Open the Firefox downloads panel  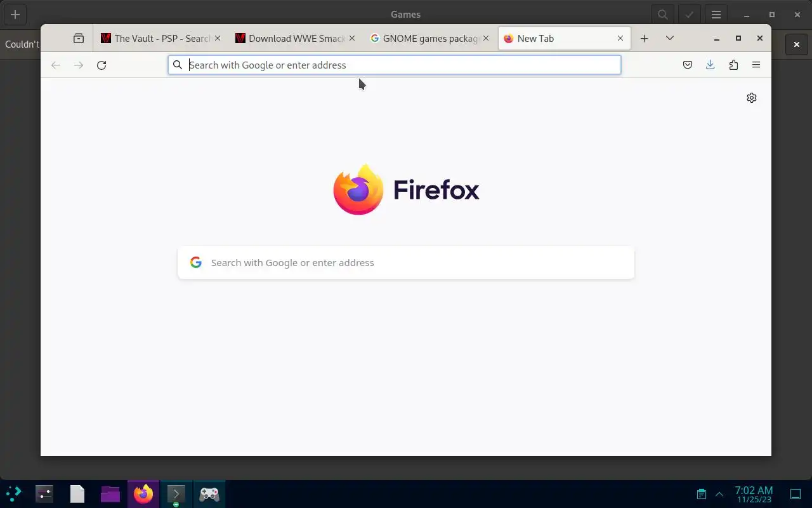(x=710, y=65)
